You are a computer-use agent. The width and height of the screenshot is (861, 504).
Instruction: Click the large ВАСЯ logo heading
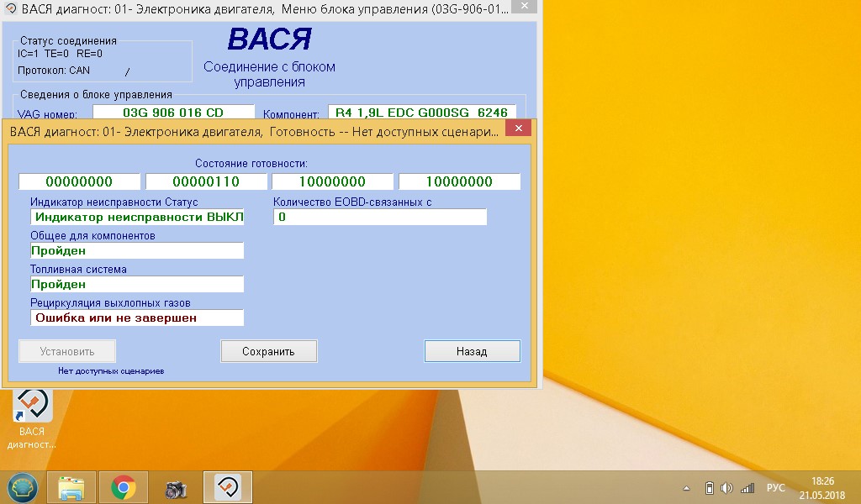[x=270, y=39]
